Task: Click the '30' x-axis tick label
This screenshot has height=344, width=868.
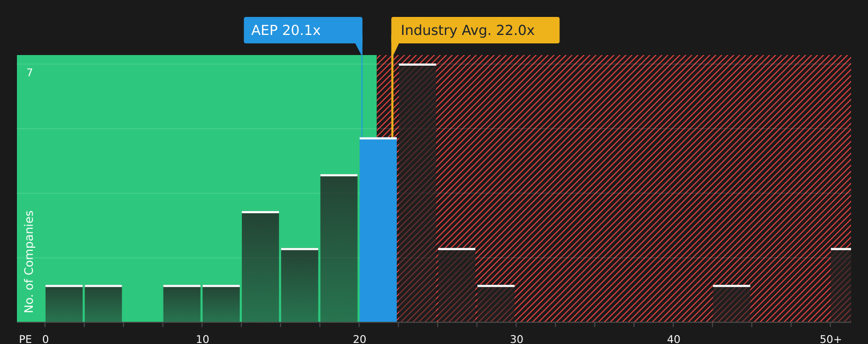Action: [517, 339]
